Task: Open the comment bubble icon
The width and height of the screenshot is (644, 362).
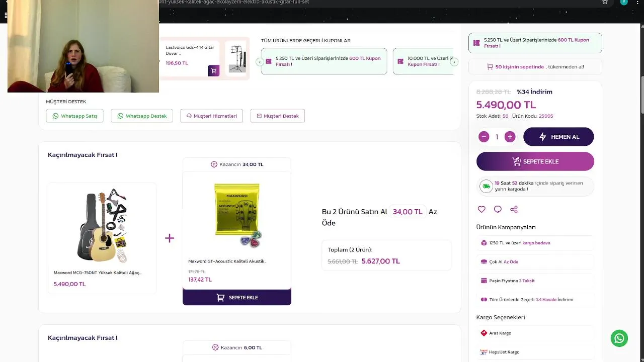Action: click(498, 209)
